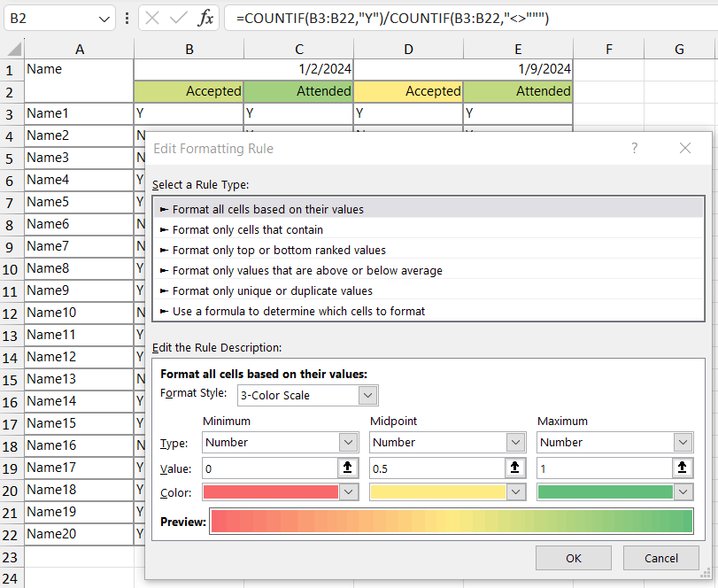Select 'Format only unique or duplicate values'

tap(428, 290)
